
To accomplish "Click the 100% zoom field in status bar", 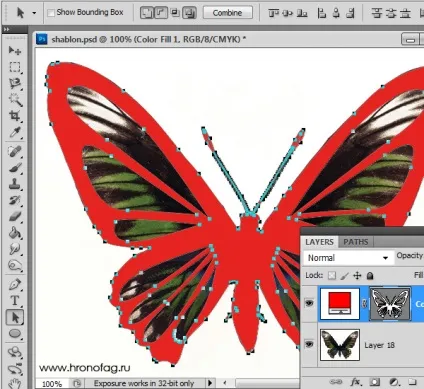I will point(52,384).
